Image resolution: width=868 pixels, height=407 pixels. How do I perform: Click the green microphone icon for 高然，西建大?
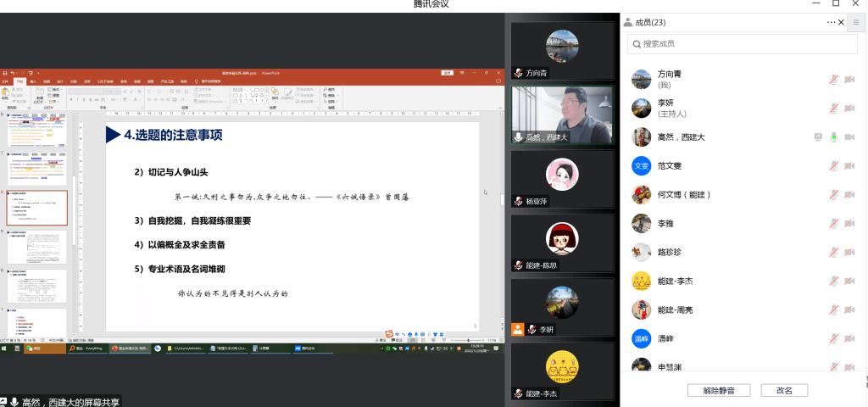(x=834, y=137)
